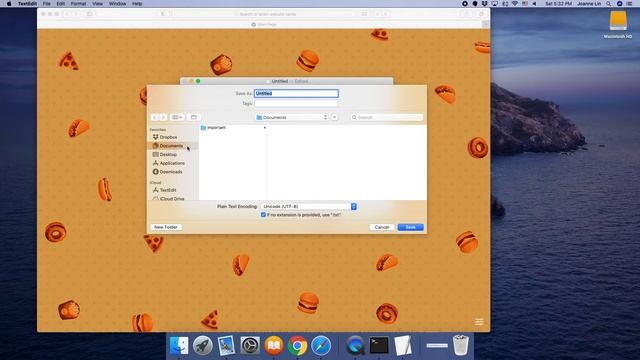Open Notification Center list icon
This screenshot has width=640, height=360.
click(x=630, y=4)
